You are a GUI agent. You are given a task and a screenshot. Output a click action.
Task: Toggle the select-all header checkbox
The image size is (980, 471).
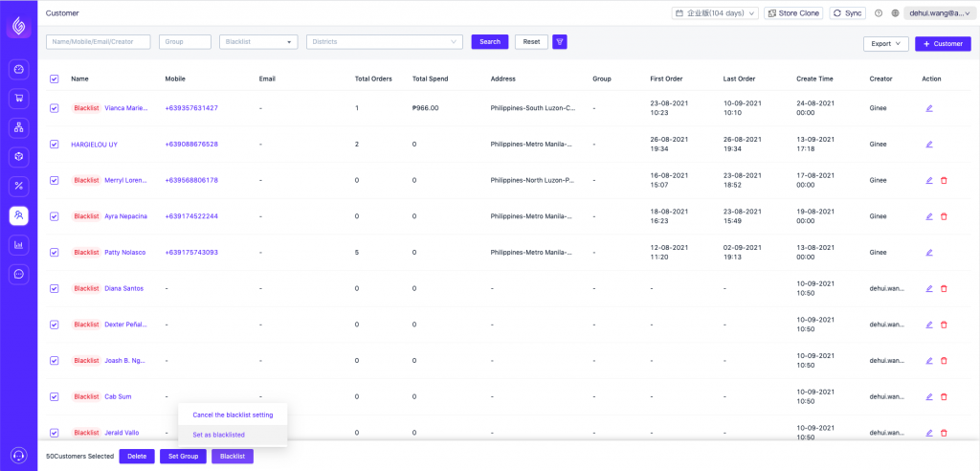(54, 78)
